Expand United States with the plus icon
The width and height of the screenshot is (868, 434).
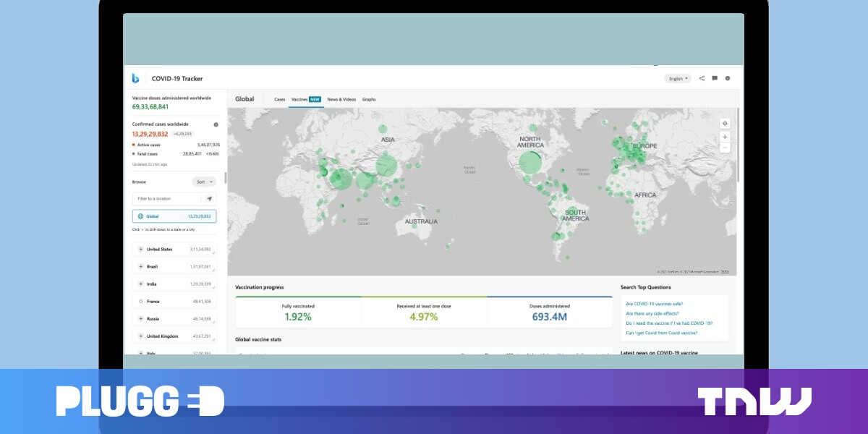140,249
